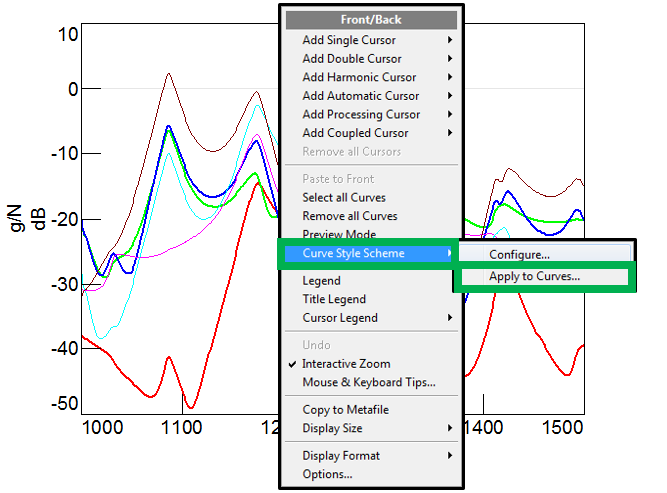This screenshot has width=667, height=493.
Task: Open Options... from context menu
Action: tap(327, 474)
